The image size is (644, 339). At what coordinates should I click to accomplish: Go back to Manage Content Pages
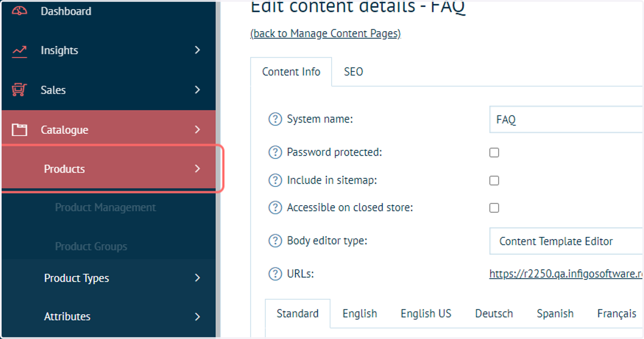(326, 34)
